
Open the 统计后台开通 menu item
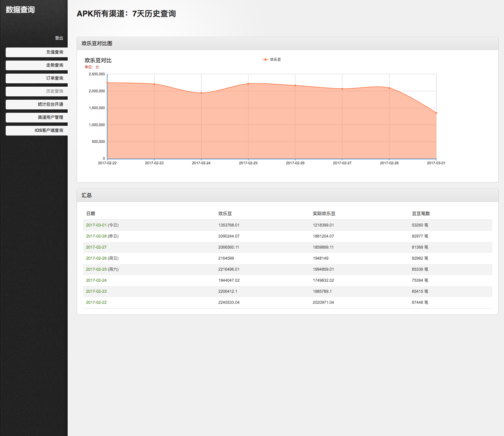point(37,104)
